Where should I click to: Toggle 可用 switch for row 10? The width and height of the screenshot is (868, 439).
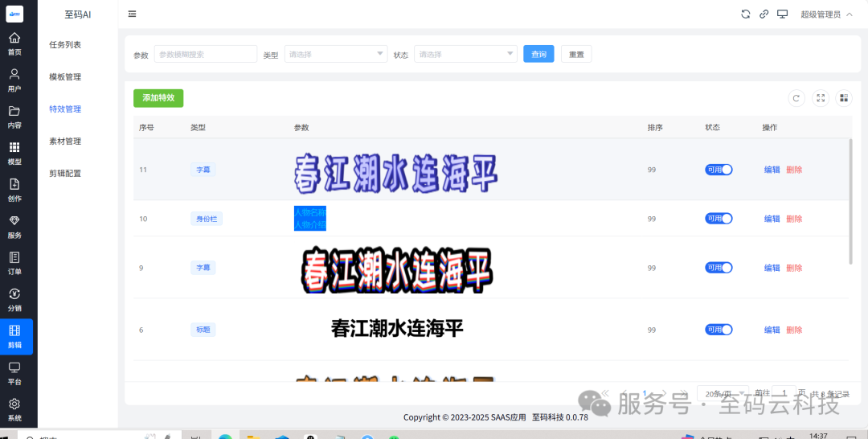tap(719, 218)
